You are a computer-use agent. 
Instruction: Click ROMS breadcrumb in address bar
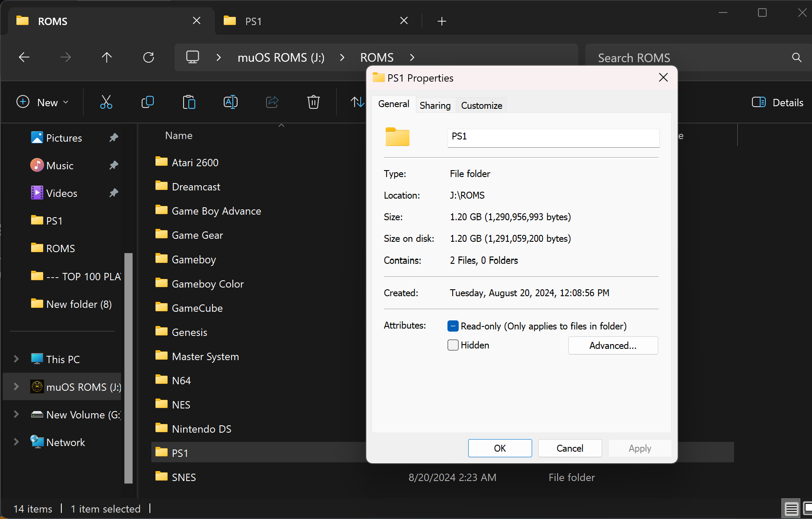(x=377, y=57)
